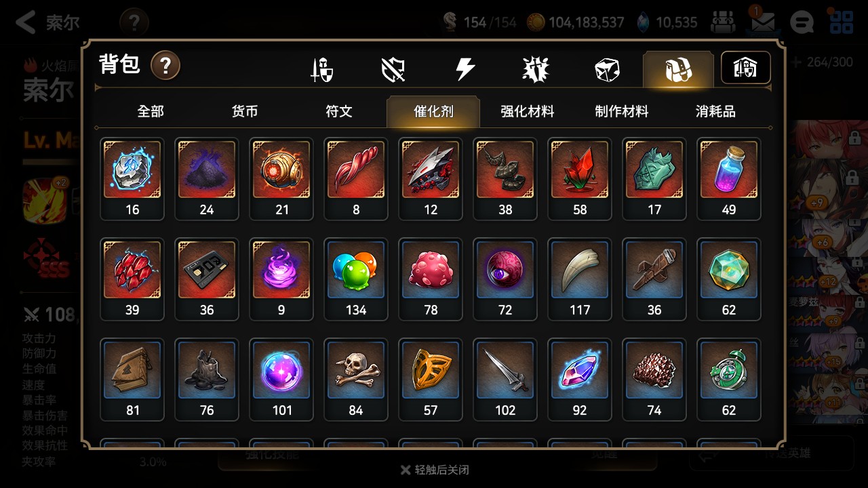Switch to the 消耗品 tab
868x488 pixels.
click(715, 111)
